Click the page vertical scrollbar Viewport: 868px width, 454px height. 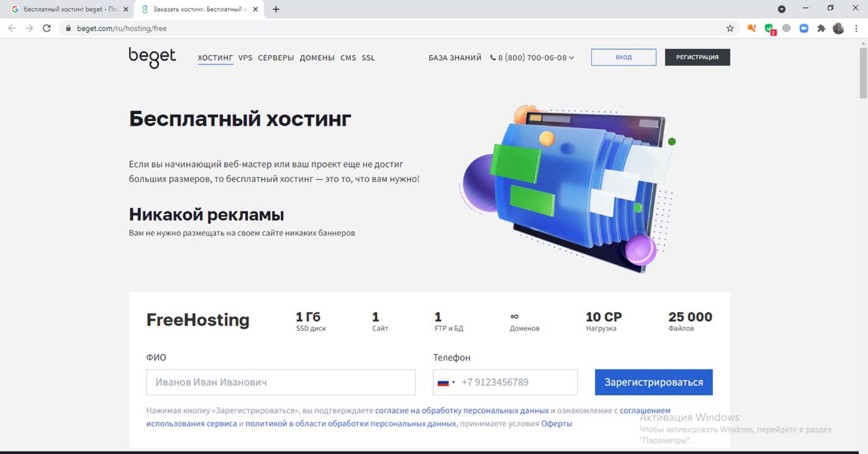click(x=863, y=245)
